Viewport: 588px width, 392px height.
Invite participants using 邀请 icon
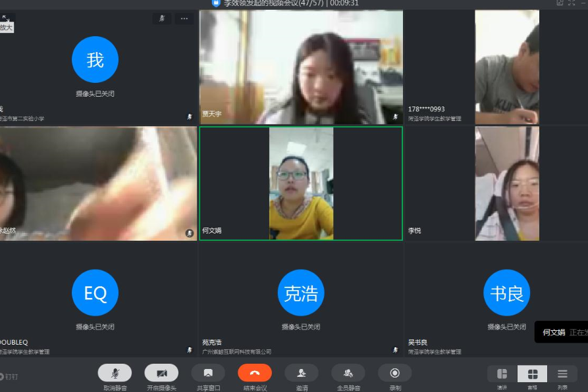[302, 373]
